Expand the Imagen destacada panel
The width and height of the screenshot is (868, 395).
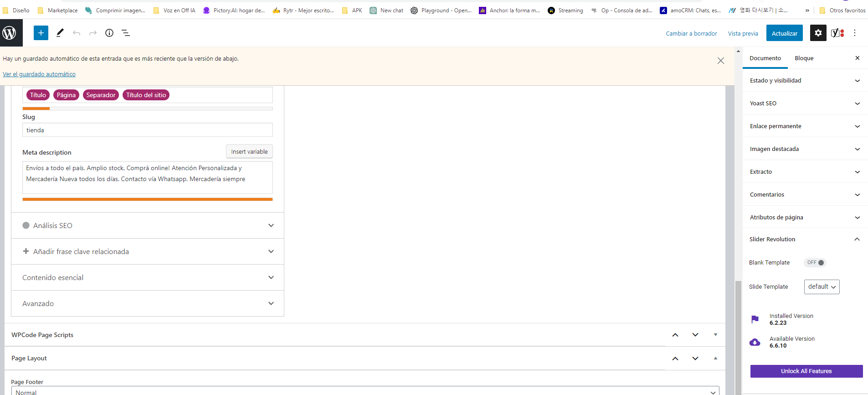pyautogui.click(x=805, y=149)
